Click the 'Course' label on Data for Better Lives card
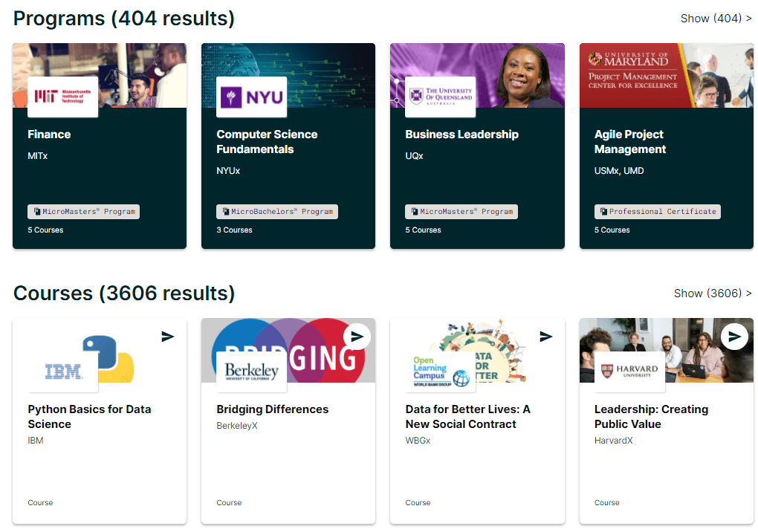The image size is (758, 532). 418,503
